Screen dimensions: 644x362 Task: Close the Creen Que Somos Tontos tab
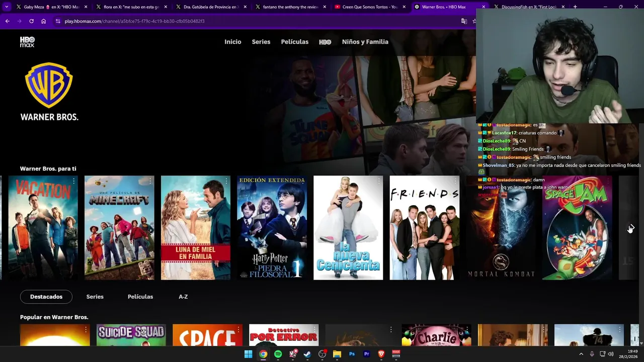tap(404, 7)
